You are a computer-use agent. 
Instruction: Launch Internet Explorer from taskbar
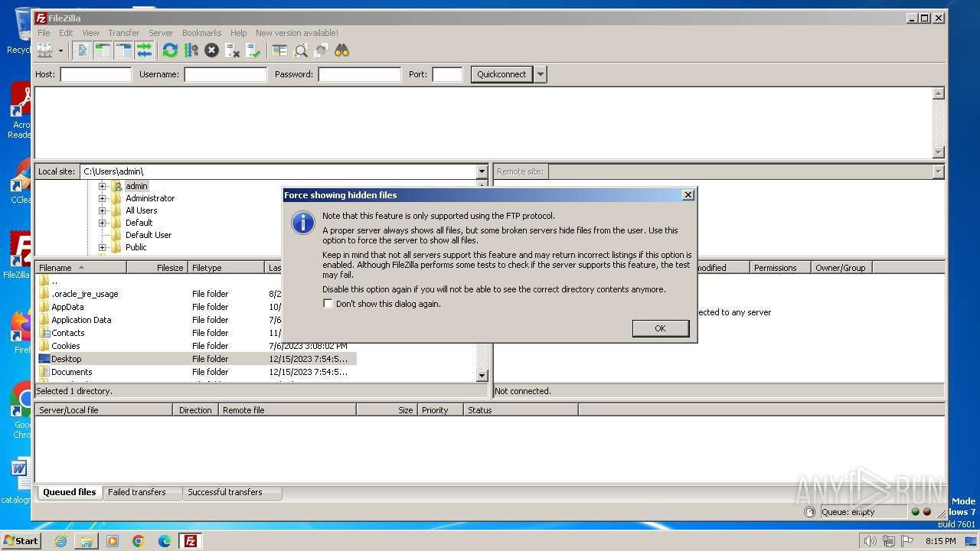click(60, 541)
